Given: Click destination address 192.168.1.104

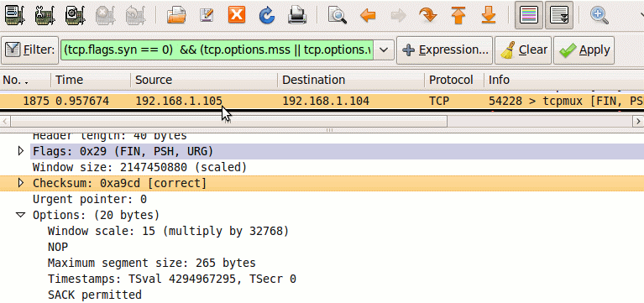Looking at the screenshot, I should tap(326, 101).
